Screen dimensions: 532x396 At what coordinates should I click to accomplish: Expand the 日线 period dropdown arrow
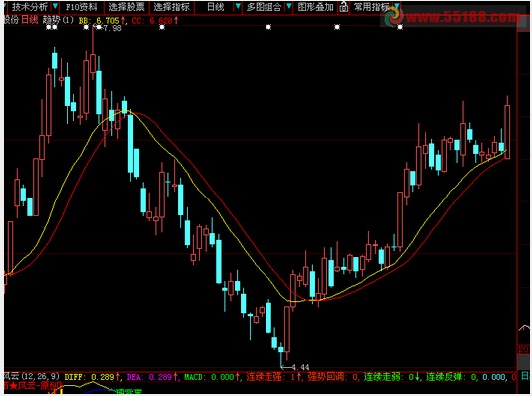tap(238, 6)
